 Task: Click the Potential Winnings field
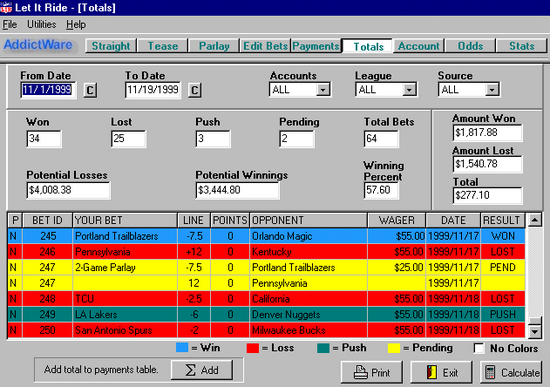237,190
